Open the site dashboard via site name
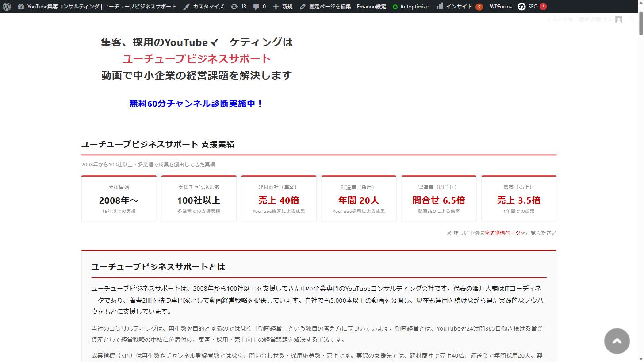 96,7
